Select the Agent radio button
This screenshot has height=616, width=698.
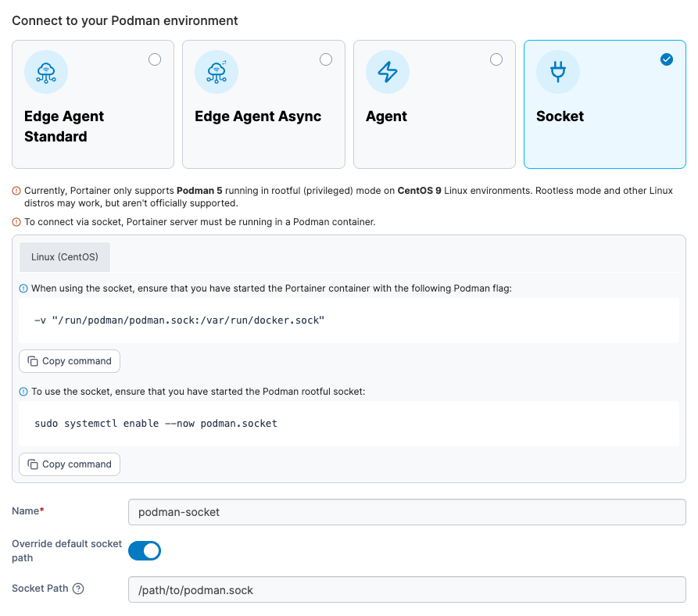(x=496, y=59)
